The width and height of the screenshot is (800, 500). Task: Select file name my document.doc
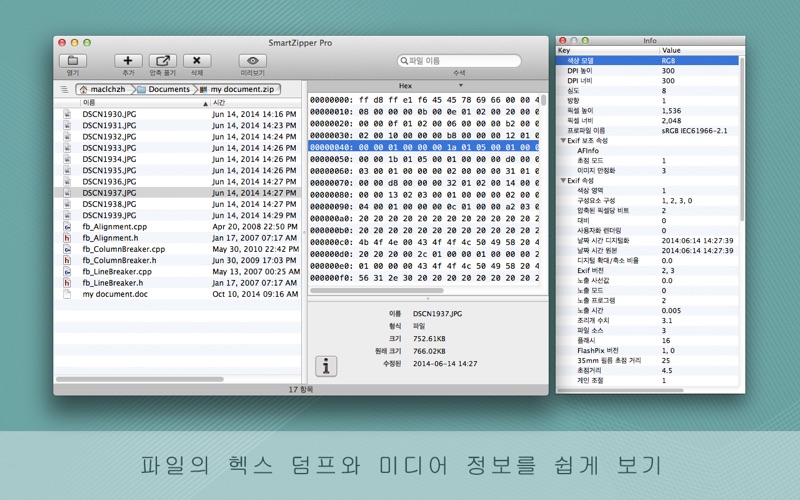(115, 294)
